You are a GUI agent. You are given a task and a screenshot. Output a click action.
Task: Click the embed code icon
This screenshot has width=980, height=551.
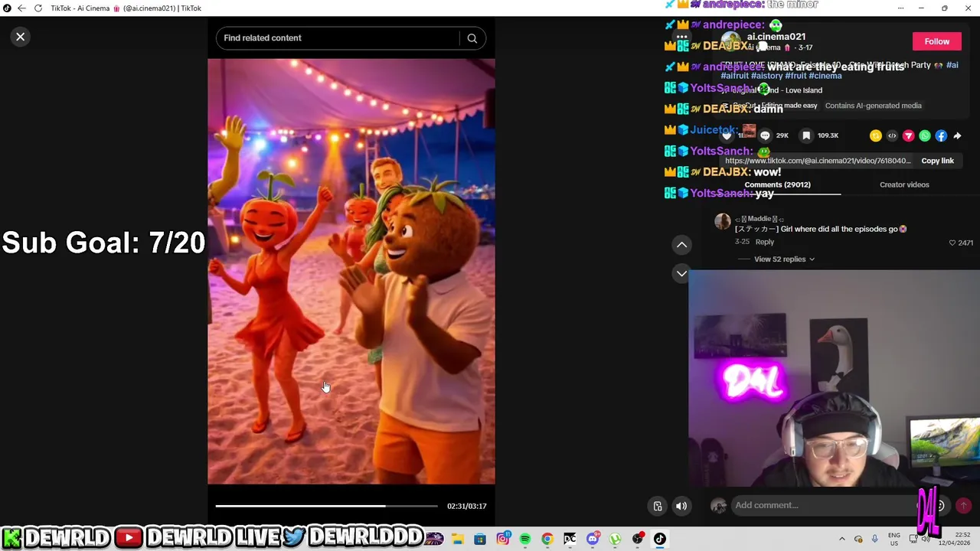point(892,135)
